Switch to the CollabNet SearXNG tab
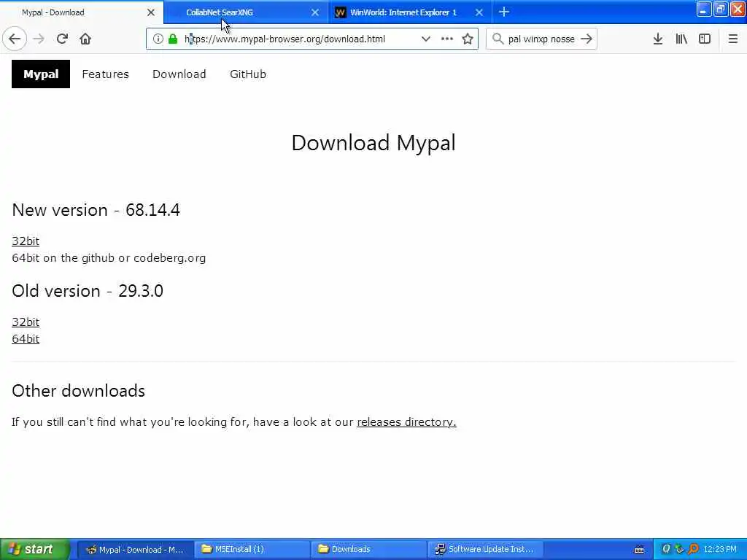 pyautogui.click(x=246, y=12)
